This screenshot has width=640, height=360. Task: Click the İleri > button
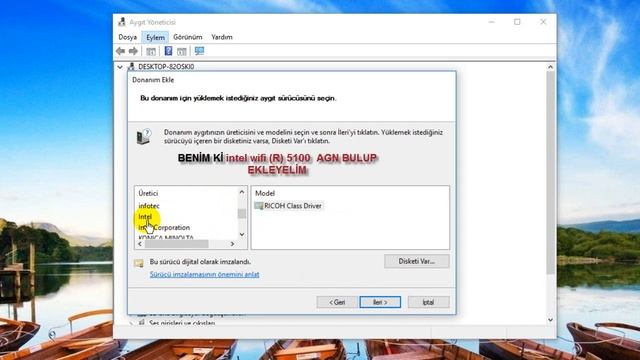click(380, 302)
